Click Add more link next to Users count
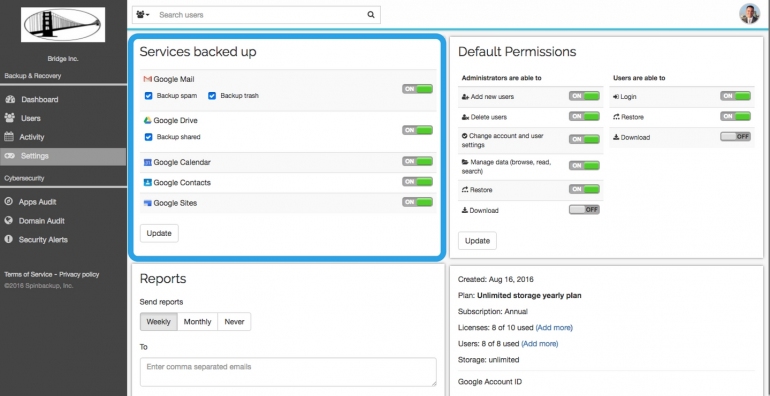The image size is (770, 396). tap(540, 344)
